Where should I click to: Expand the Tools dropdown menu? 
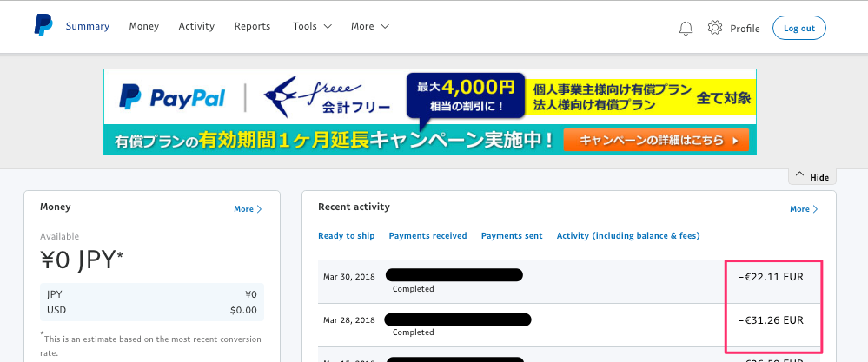pyautogui.click(x=312, y=26)
